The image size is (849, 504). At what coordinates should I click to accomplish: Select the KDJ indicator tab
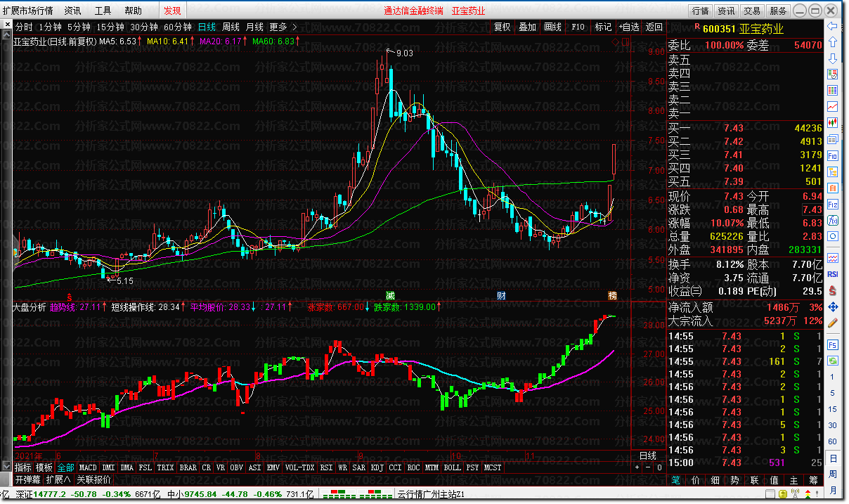377,467
